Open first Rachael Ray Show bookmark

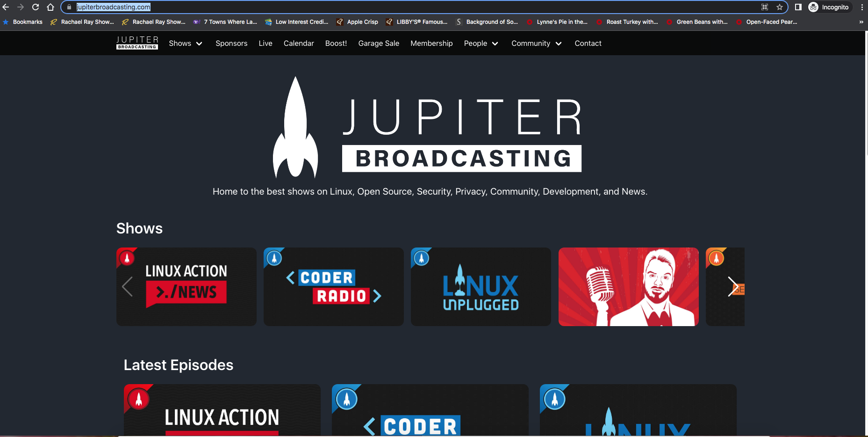point(82,22)
